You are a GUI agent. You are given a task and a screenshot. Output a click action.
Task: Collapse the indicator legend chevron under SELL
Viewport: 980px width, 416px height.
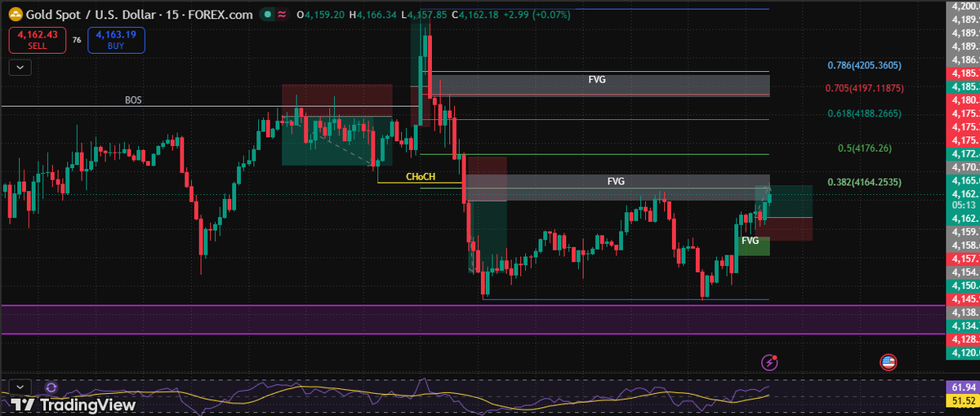coord(20,68)
